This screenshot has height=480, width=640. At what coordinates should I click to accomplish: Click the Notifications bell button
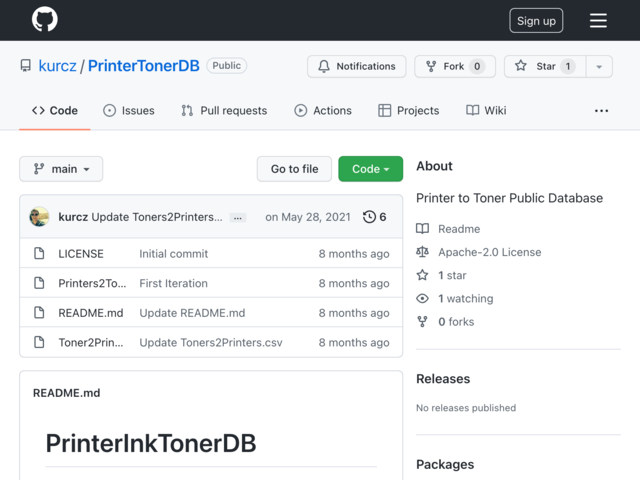click(357, 66)
